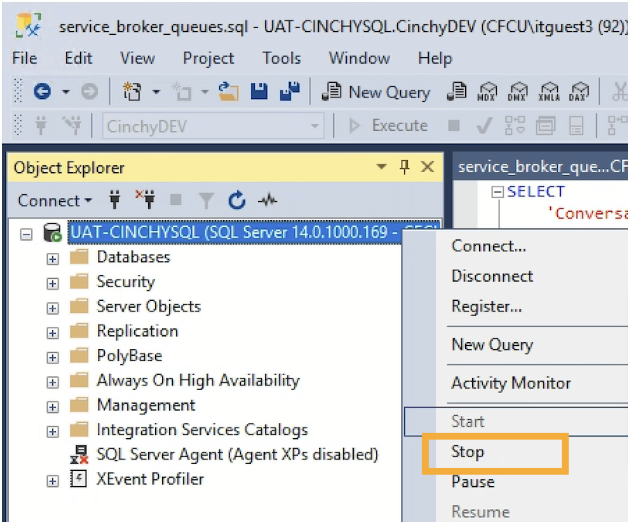Click the Refresh icon in Object Explorer
The width and height of the screenshot is (628, 522).
click(237, 200)
